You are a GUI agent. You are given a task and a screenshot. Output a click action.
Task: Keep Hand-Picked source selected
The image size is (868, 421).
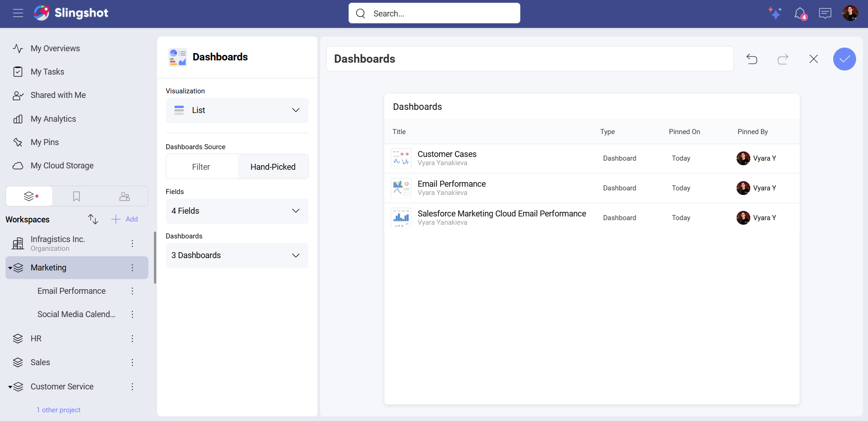(x=273, y=167)
